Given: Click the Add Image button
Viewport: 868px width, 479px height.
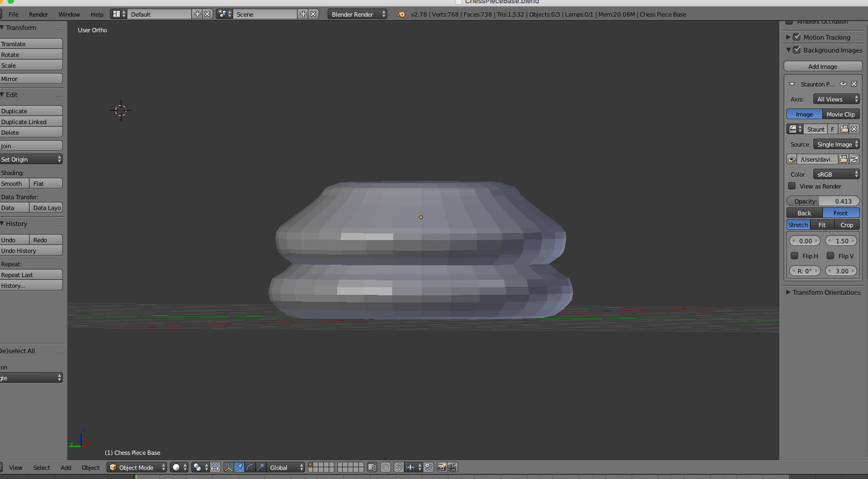Looking at the screenshot, I should click(822, 66).
